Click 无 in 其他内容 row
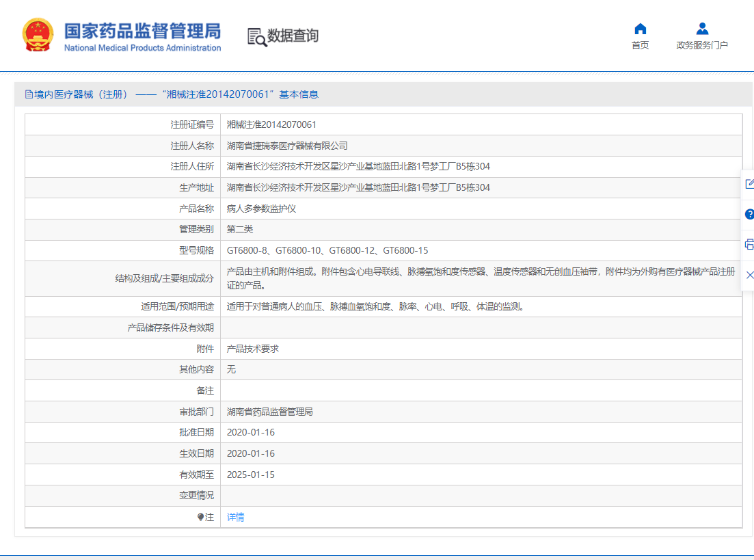The width and height of the screenshot is (754, 560). (231, 369)
